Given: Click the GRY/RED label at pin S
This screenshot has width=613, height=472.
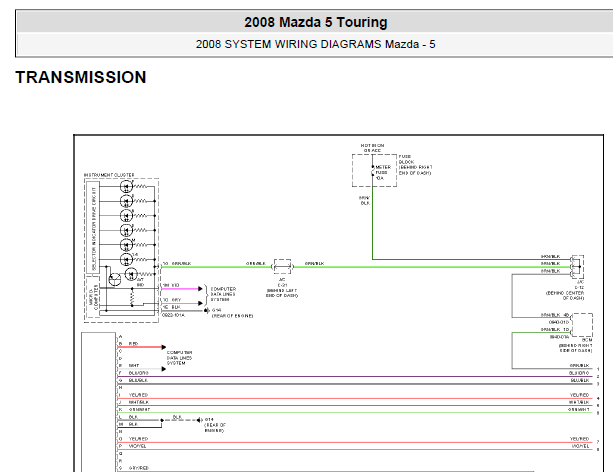Looking at the screenshot, I should [138, 468].
